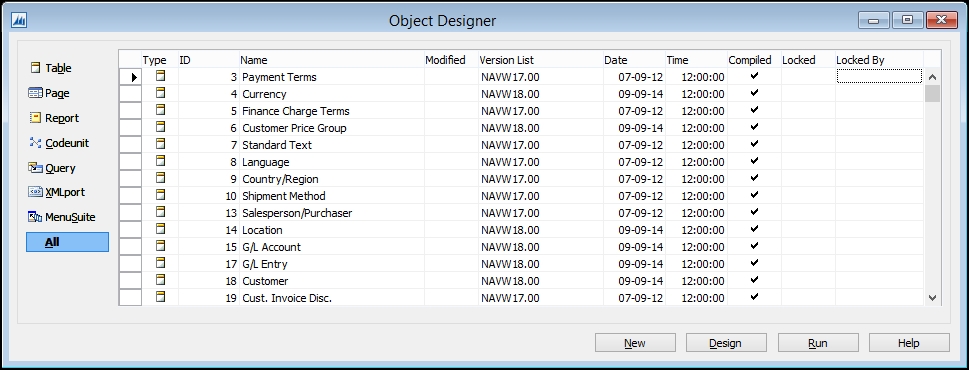Screen dimensions: 969x370
Task: Click the application icon in title bar
Action: [x=19, y=20]
